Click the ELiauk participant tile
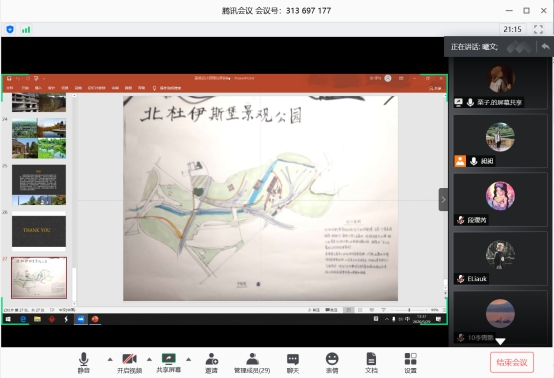The width and height of the screenshot is (554, 378). (x=500, y=259)
